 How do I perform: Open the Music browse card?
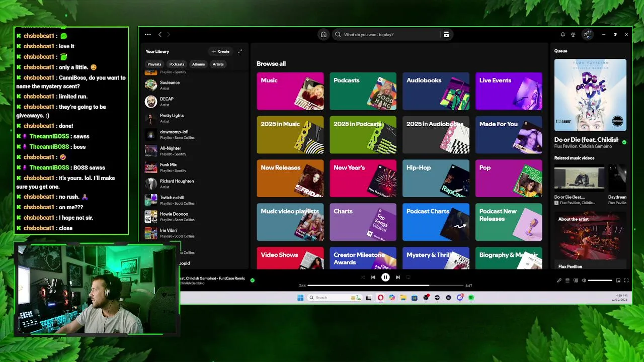(x=290, y=91)
